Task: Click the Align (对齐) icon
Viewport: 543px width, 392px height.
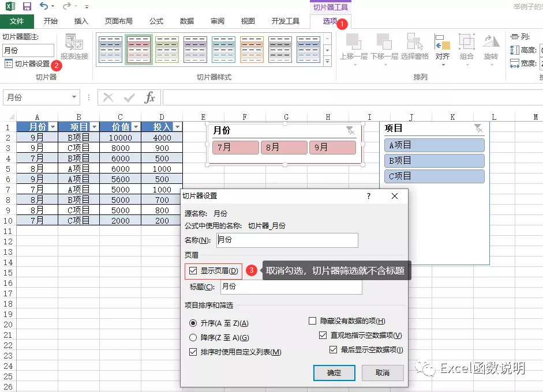Action: [442, 42]
